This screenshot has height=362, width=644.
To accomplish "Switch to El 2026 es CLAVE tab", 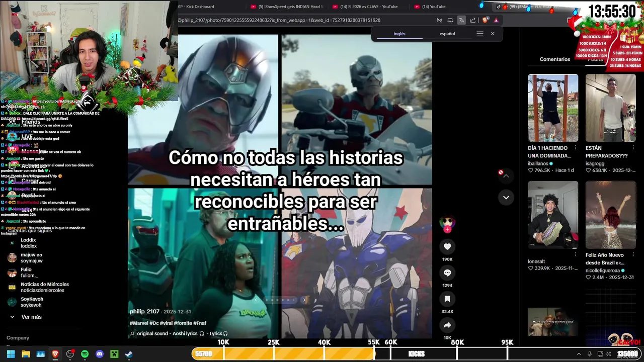I will [369, 7].
